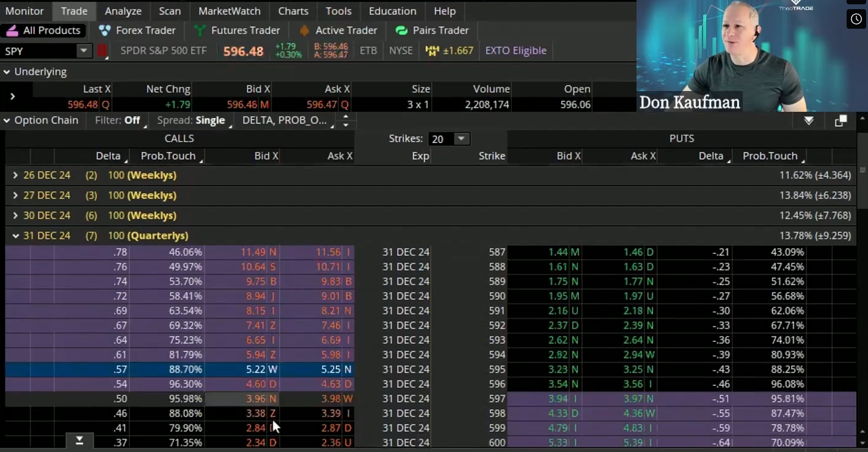The width and height of the screenshot is (868, 452).
Task: Click the Strike column header
Action: tap(492, 156)
